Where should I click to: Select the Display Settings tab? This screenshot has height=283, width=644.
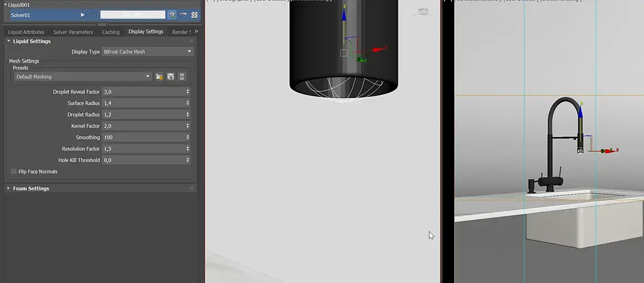point(146,32)
